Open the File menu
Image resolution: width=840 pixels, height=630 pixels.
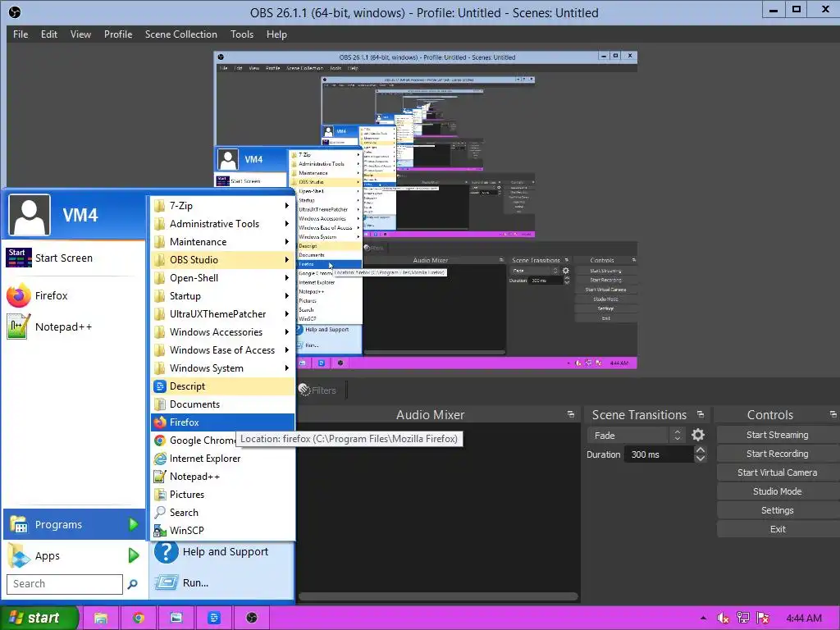[x=21, y=34]
